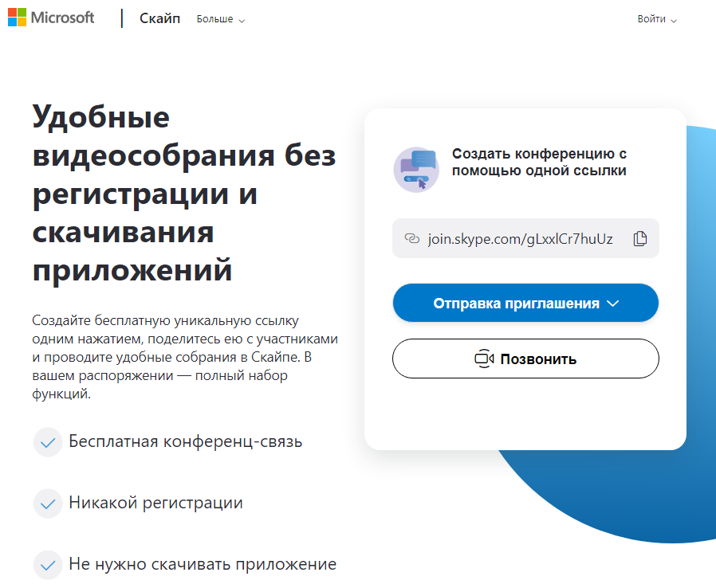Click the chain link icon in URL field
The width and height of the screenshot is (716, 588).
pos(412,239)
